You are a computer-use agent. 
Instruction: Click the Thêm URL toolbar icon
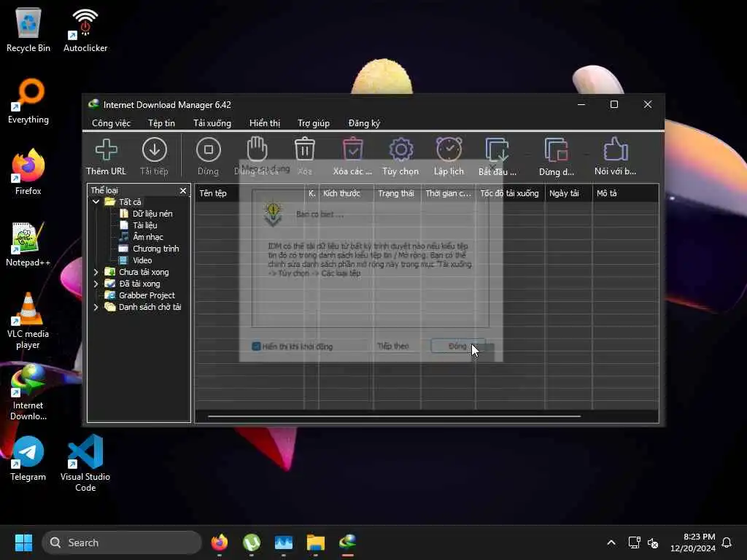tap(106, 150)
